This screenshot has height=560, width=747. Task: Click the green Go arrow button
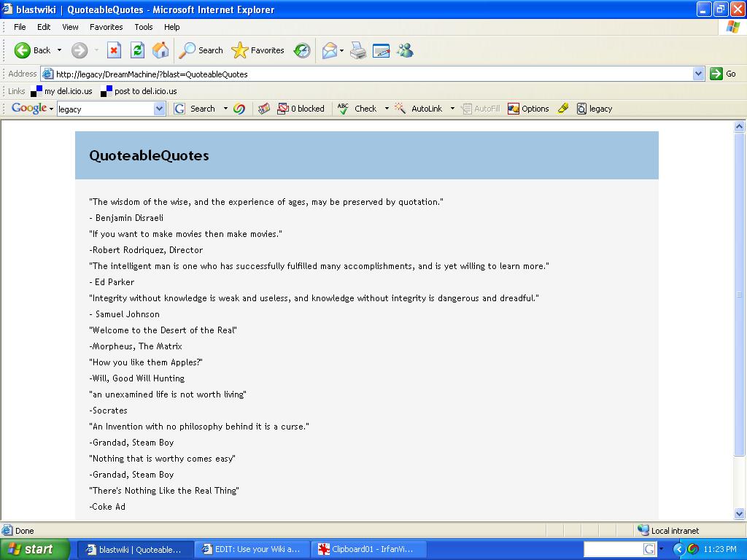tap(723, 74)
